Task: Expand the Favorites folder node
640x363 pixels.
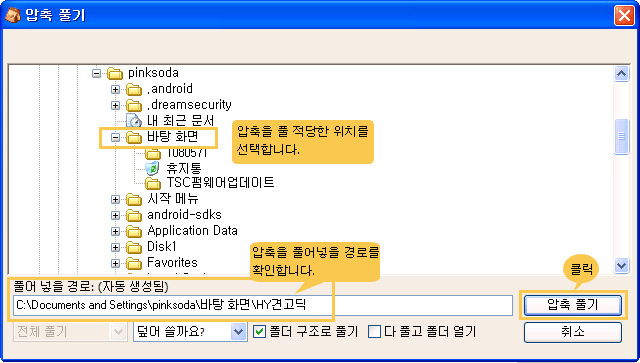Action: tap(116, 263)
